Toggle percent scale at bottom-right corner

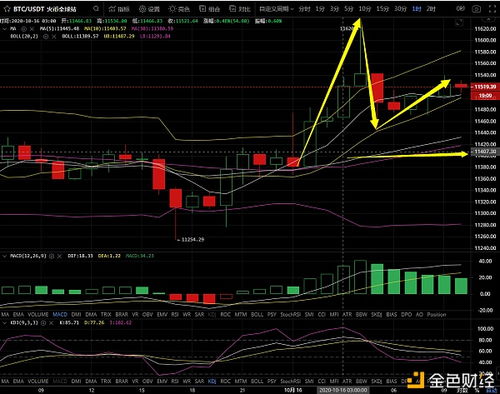click(x=477, y=390)
